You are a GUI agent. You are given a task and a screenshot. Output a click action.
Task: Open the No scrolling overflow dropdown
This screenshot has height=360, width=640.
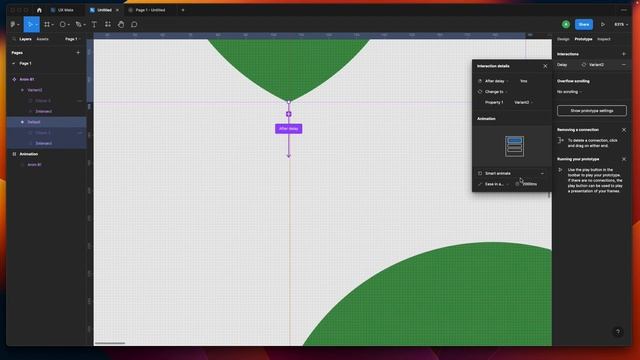569,92
